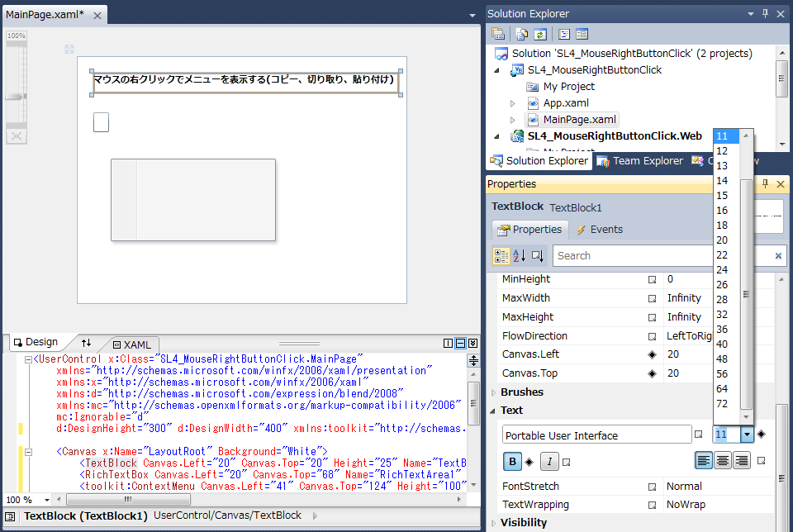793x532 pixels.
Task: Click the View Code toolbar icon
Action: [x=564, y=34]
